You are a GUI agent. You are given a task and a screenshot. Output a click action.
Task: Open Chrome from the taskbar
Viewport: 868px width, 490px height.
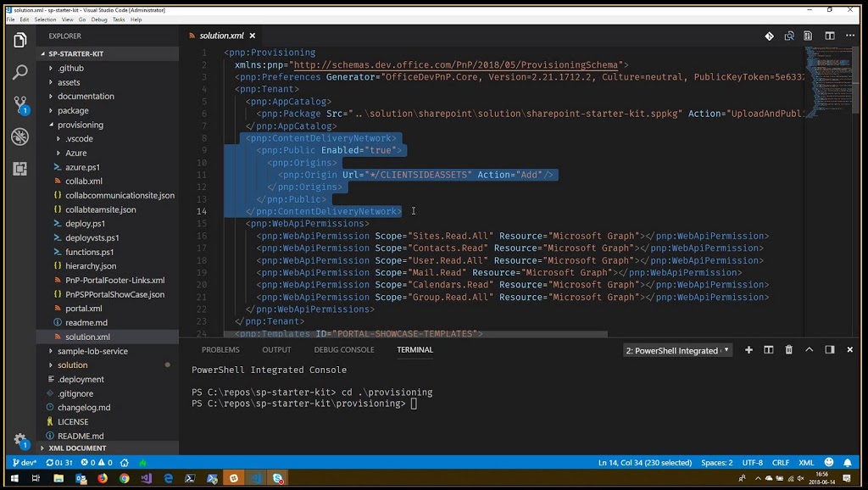(125, 478)
